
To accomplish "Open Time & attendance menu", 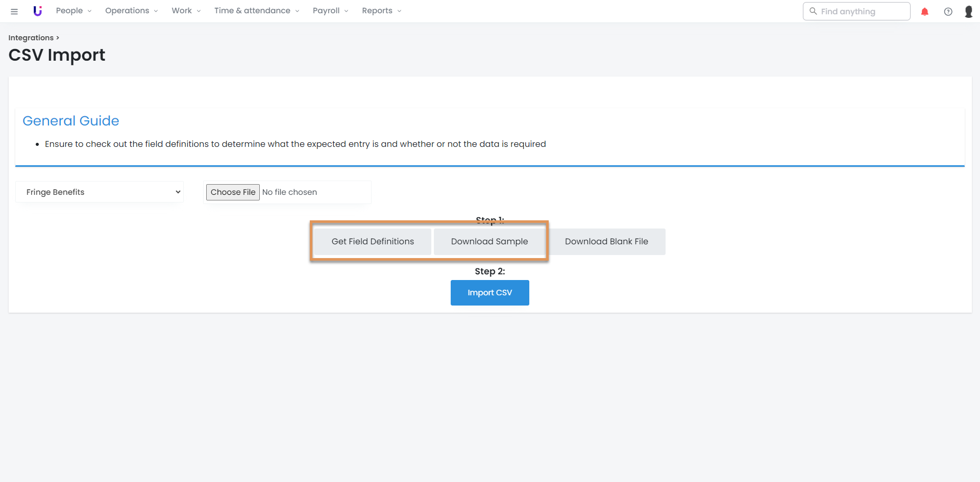I will click(x=256, y=11).
